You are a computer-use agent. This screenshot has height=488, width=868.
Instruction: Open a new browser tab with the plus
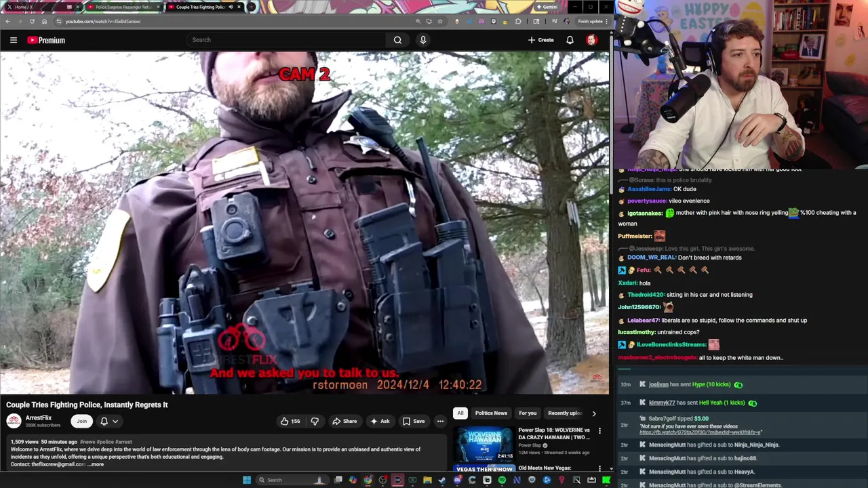click(x=252, y=7)
